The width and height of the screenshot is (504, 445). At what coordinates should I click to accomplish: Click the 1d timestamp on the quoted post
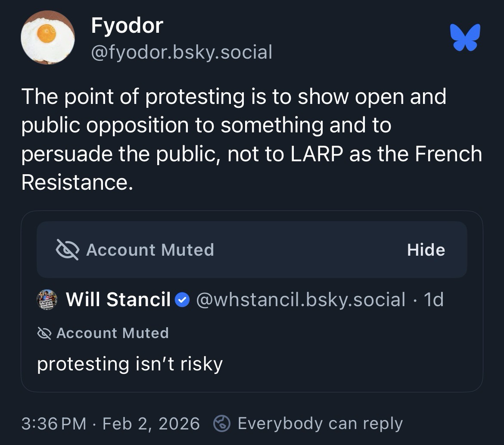pyautogui.click(x=433, y=300)
